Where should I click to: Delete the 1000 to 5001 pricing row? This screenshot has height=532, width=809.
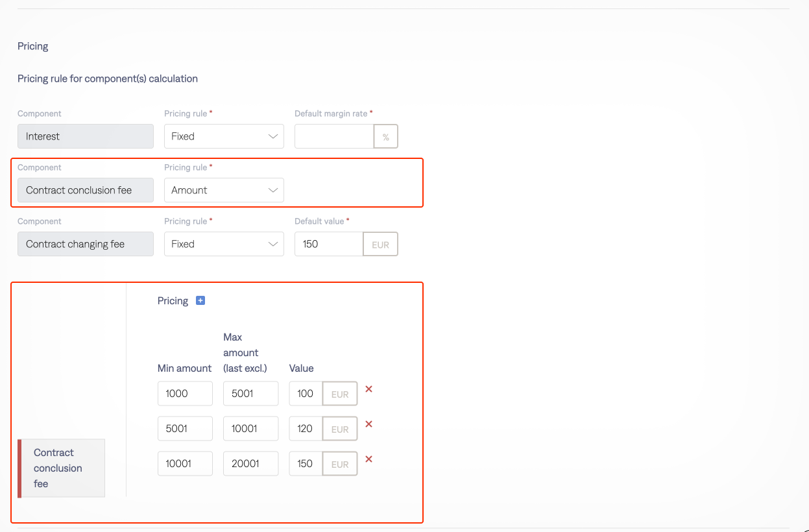click(x=368, y=389)
